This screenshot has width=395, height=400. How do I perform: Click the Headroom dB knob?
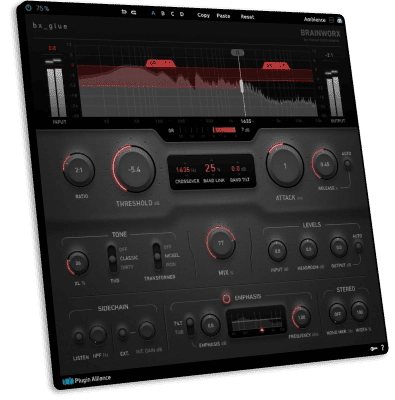tap(308, 249)
